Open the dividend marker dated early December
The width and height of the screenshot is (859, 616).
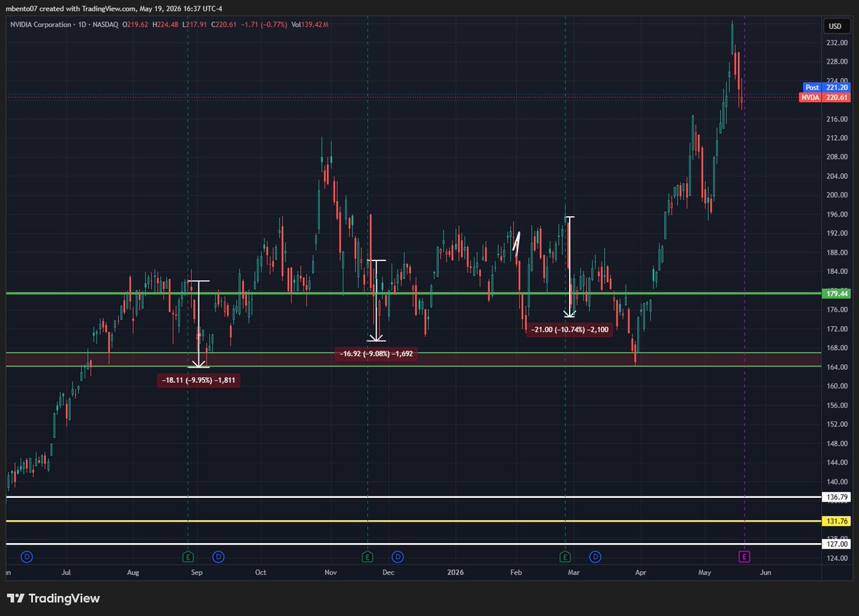tap(398, 556)
